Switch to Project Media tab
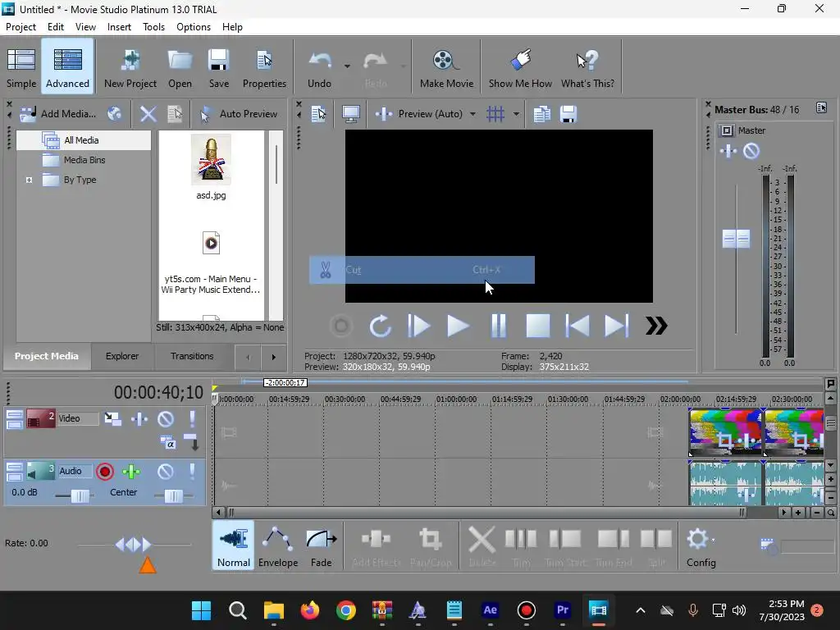Image resolution: width=840 pixels, height=630 pixels. (x=47, y=356)
